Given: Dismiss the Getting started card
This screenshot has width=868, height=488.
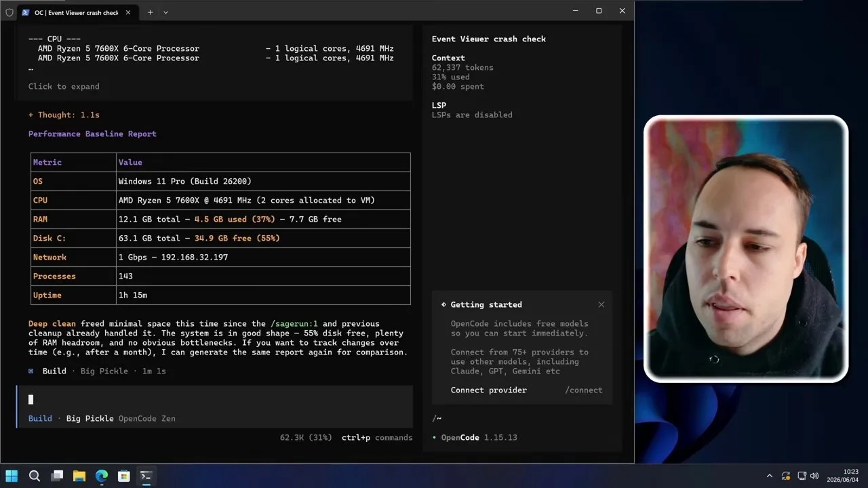Looking at the screenshot, I should (x=601, y=304).
